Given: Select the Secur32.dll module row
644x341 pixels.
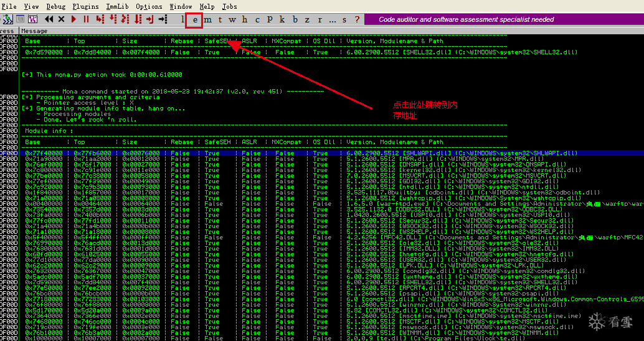Looking at the screenshot, I should (332, 221).
